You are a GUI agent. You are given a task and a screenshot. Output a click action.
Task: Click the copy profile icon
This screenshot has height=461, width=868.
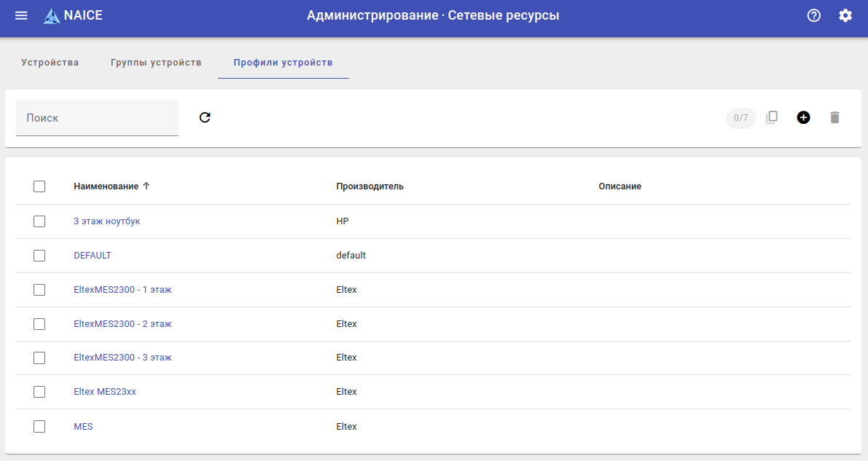click(772, 117)
